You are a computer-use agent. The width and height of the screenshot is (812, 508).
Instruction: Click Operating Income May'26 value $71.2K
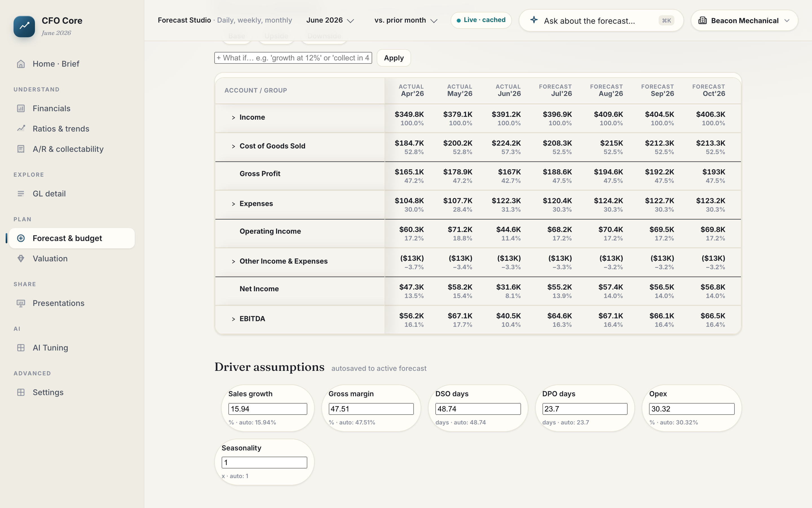pyautogui.click(x=460, y=229)
